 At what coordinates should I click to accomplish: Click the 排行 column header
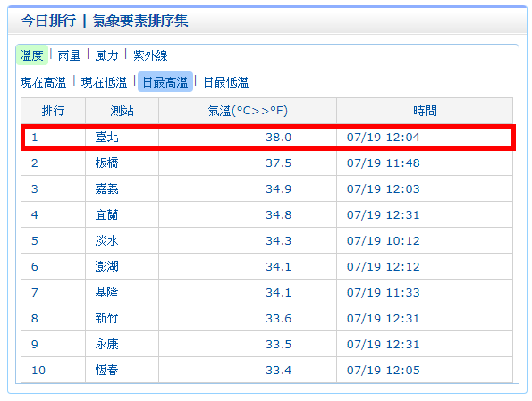pyautogui.click(x=54, y=111)
